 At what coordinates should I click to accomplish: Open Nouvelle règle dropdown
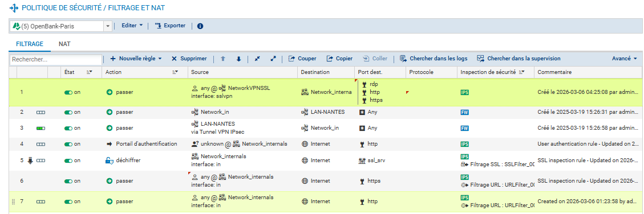pos(136,59)
